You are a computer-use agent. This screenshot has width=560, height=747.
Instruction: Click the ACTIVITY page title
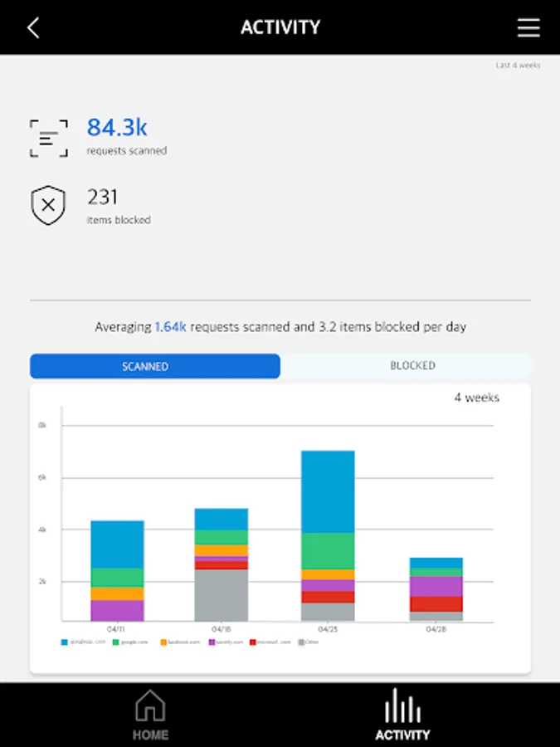point(280,27)
